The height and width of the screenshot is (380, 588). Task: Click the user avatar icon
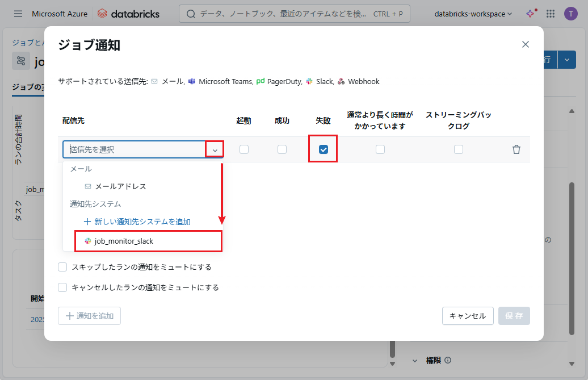(x=570, y=14)
